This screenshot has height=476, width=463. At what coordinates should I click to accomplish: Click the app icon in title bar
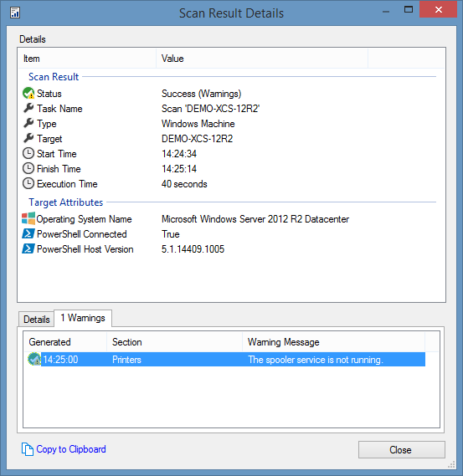[15, 13]
